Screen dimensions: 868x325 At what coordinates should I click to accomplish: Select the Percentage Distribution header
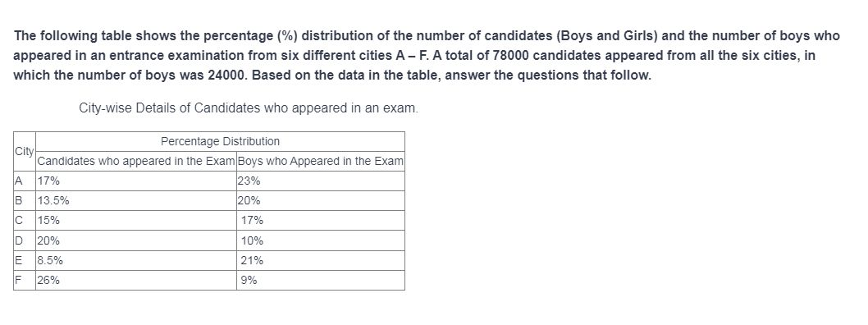tap(221, 142)
